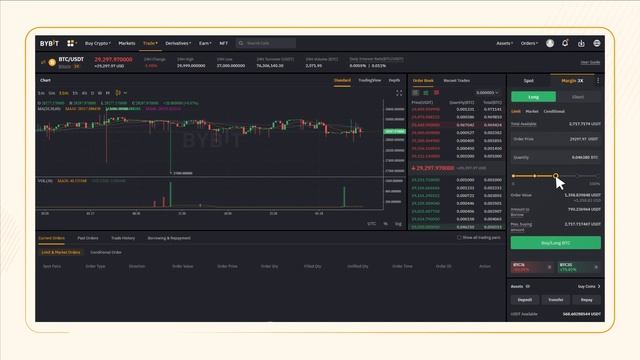Click the Deposit button
640x360 pixels.
point(524,300)
